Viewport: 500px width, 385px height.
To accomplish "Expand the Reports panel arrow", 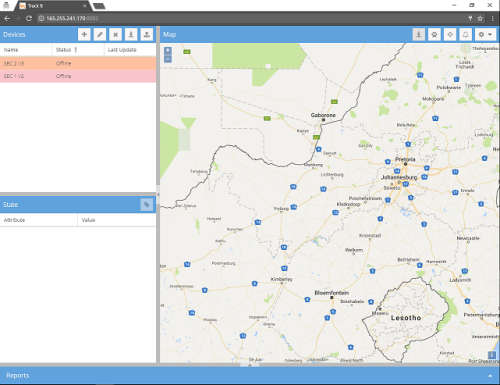I will click(x=490, y=376).
